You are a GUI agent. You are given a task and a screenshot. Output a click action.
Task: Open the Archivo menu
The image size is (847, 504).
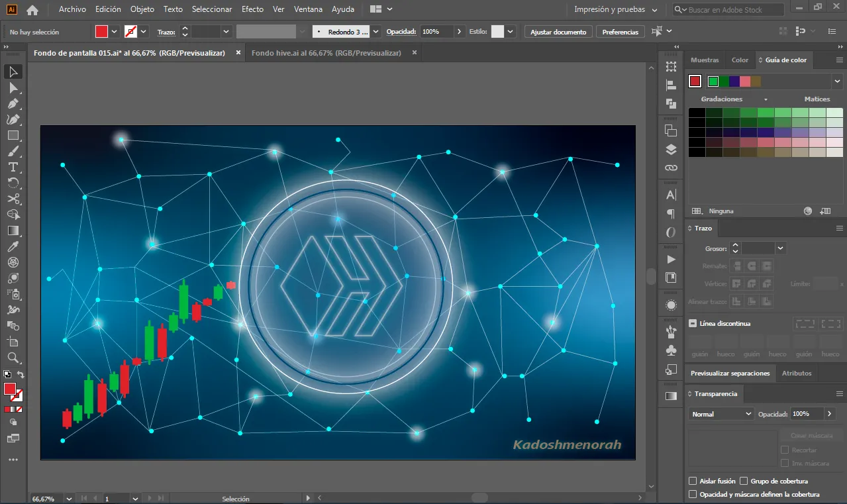click(x=72, y=10)
